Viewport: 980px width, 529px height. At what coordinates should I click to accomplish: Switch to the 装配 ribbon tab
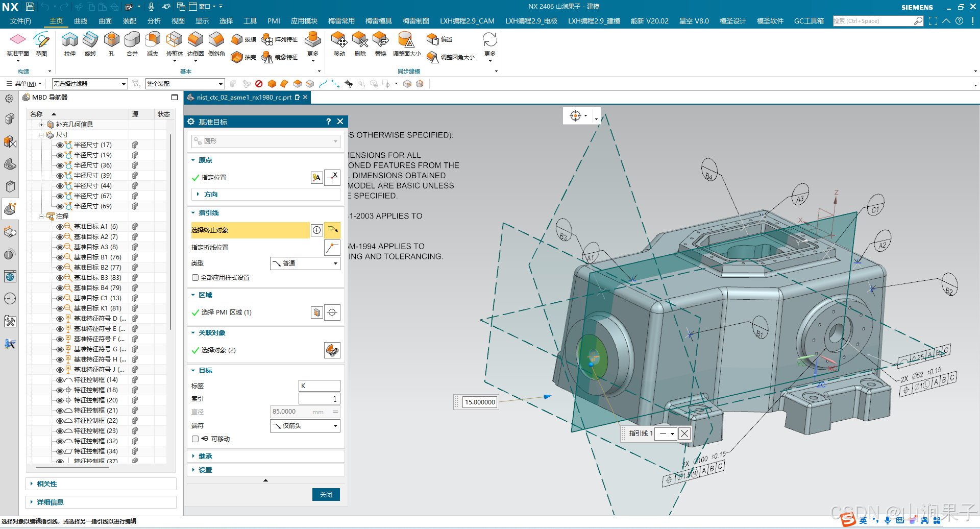pyautogui.click(x=130, y=21)
